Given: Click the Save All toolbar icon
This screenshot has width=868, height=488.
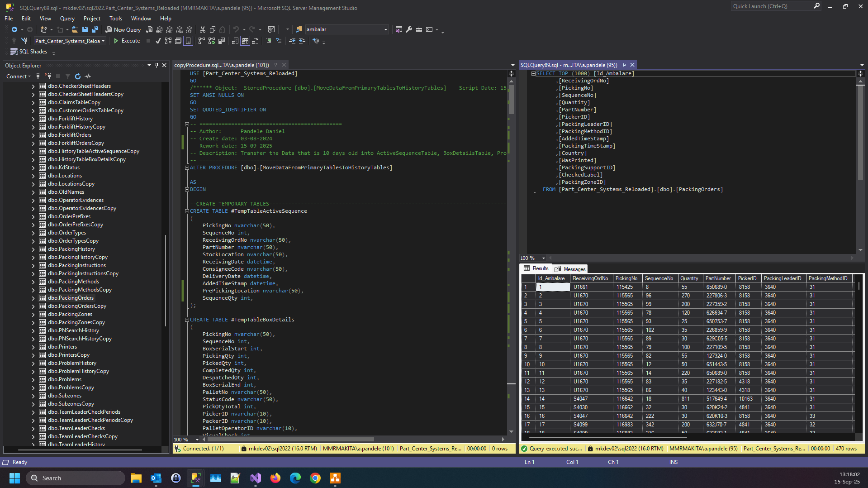Looking at the screenshot, I should click(x=95, y=29).
